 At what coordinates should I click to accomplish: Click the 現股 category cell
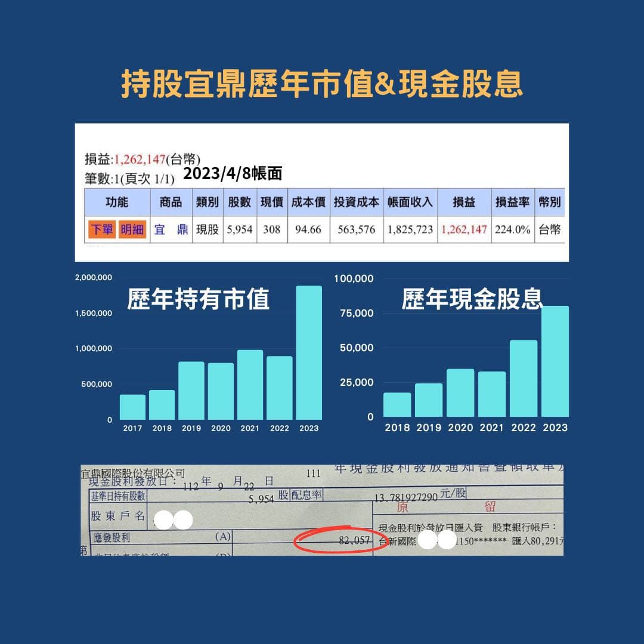208,230
